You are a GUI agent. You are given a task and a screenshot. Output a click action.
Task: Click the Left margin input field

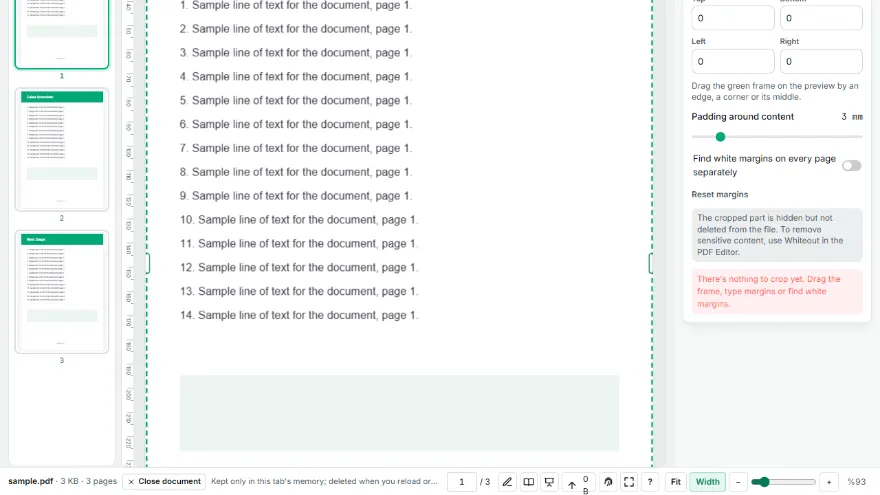(732, 61)
